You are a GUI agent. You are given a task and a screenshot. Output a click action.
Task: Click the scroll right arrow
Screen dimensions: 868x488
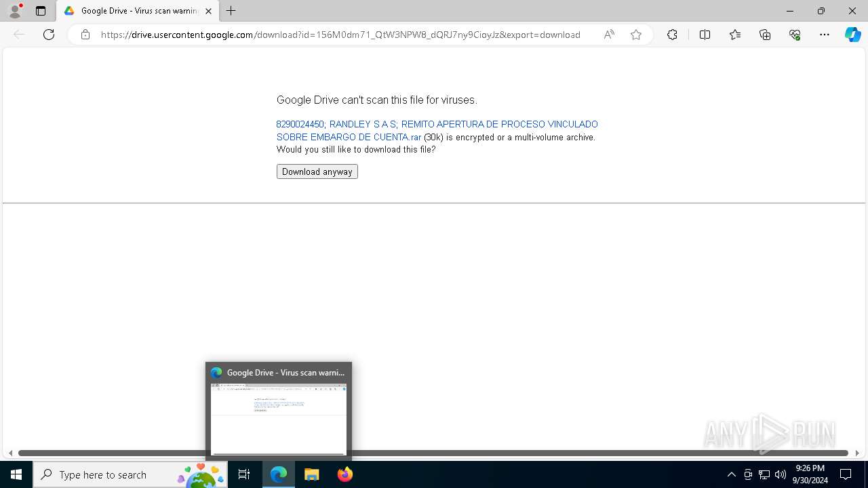(857, 453)
